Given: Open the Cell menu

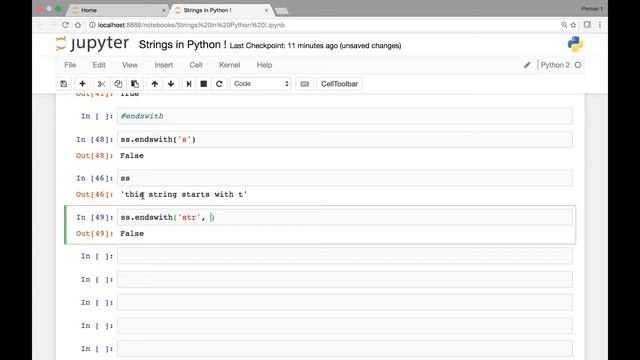Looking at the screenshot, I should pyautogui.click(x=196, y=65).
